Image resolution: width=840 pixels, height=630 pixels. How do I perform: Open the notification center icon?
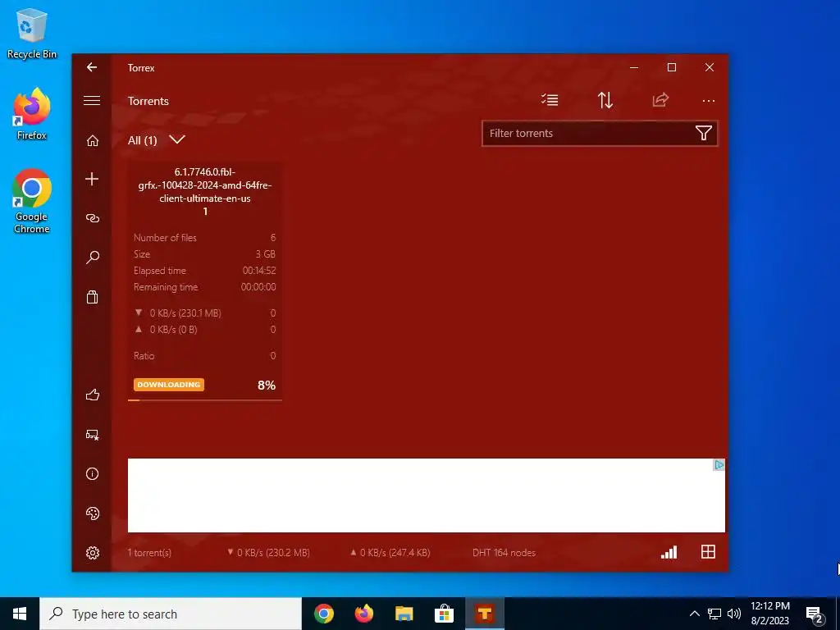[x=815, y=615]
